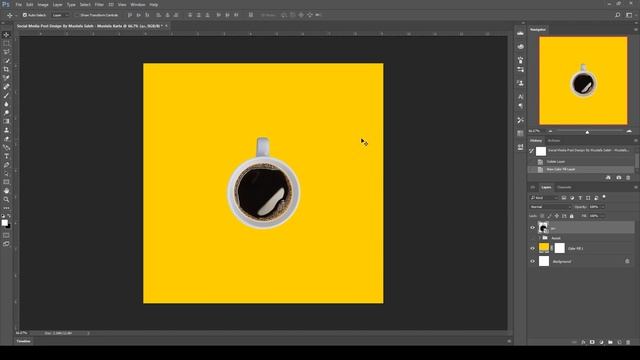Select the Color Fill 1 layer name
The width and height of the screenshot is (640, 360).
(576, 248)
